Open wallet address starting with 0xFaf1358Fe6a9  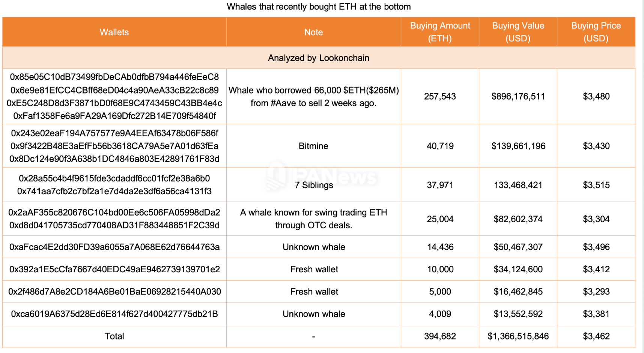coord(114,116)
